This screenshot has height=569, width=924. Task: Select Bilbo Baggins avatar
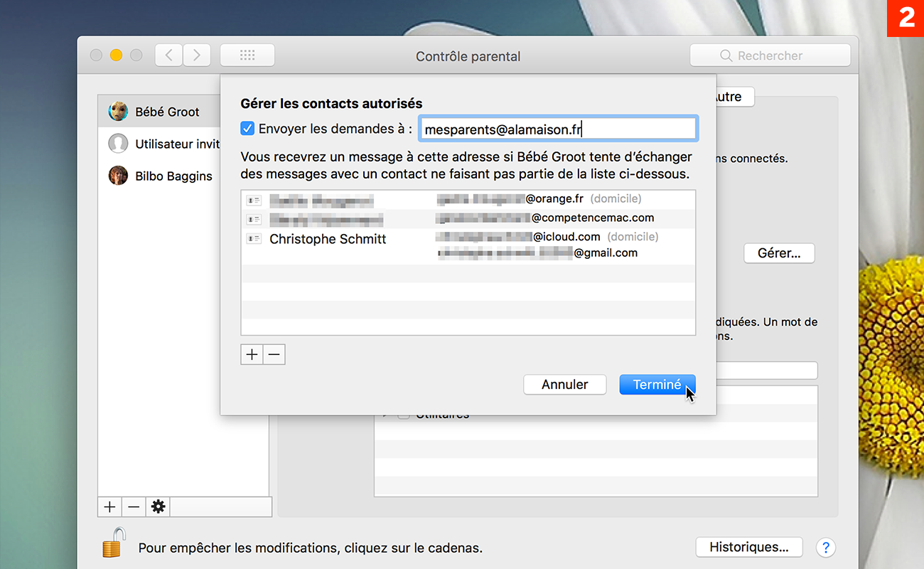118,176
